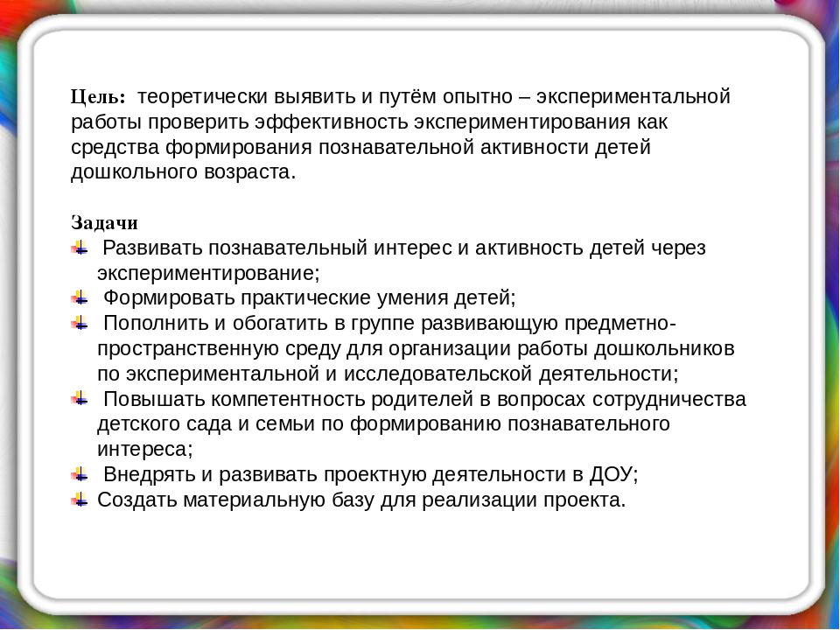Click the line 'пространственную среду для организации работы дошкольников'
The image size is (840, 630).
click(416, 349)
